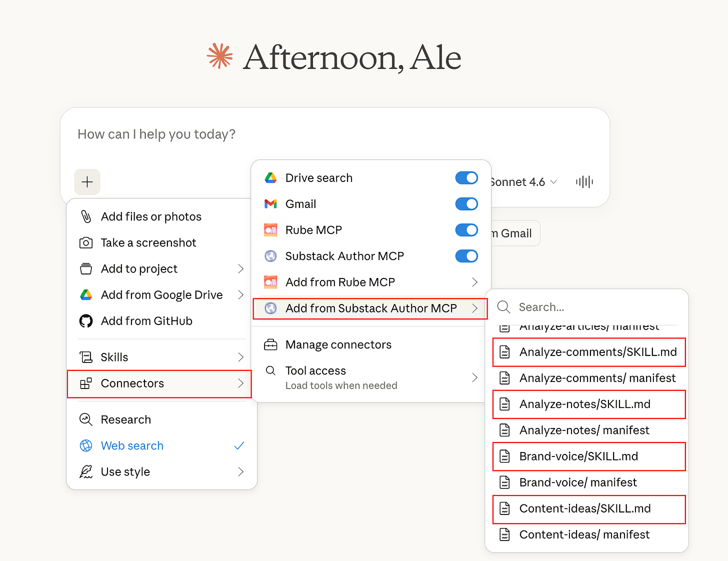Screen dimensions: 728x561
Task: Click the file icon for Brand-voice/ manifest
Action: click(x=505, y=482)
